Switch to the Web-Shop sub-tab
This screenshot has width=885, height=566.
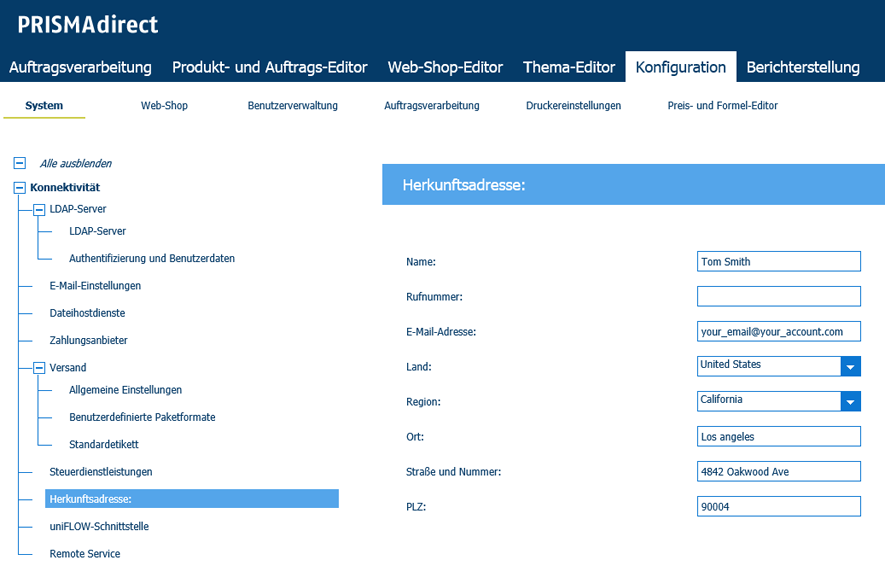164,106
